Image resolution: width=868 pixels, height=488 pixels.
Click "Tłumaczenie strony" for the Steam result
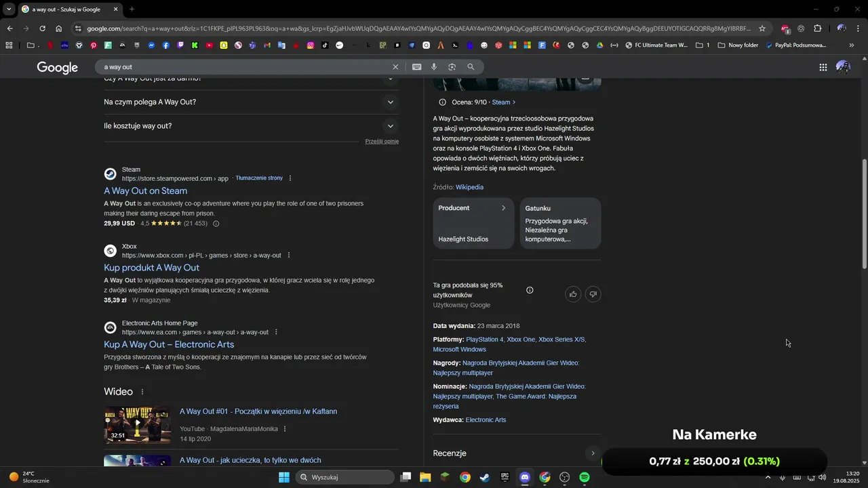click(259, 178)
